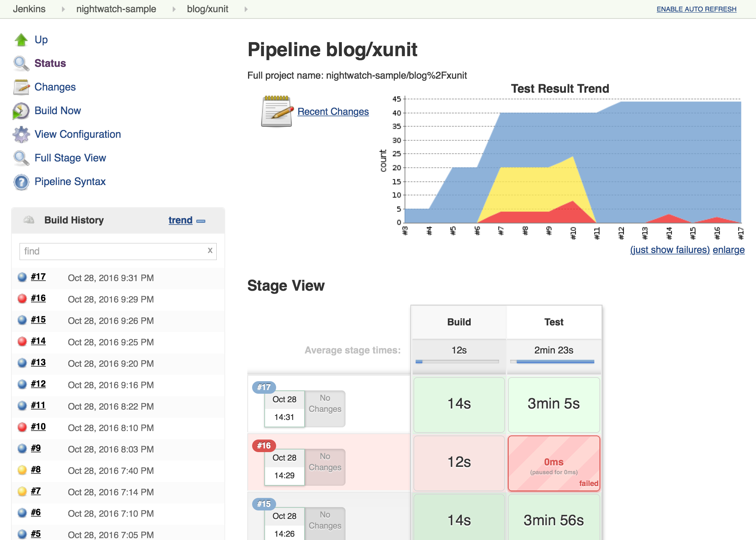
Task: Expand the nightwatch-sample breadcrumb arrow
Action: (174, 9)
